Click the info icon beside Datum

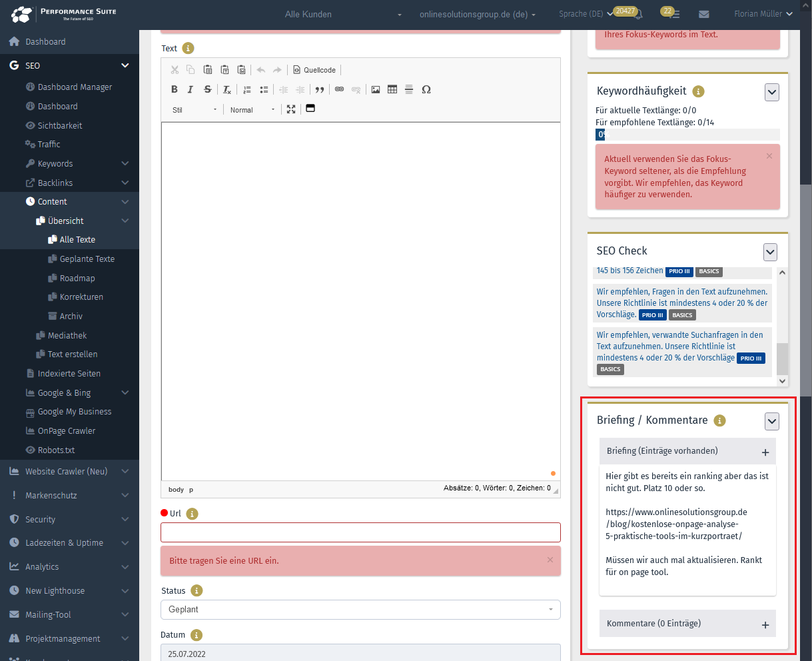(196, 634)
